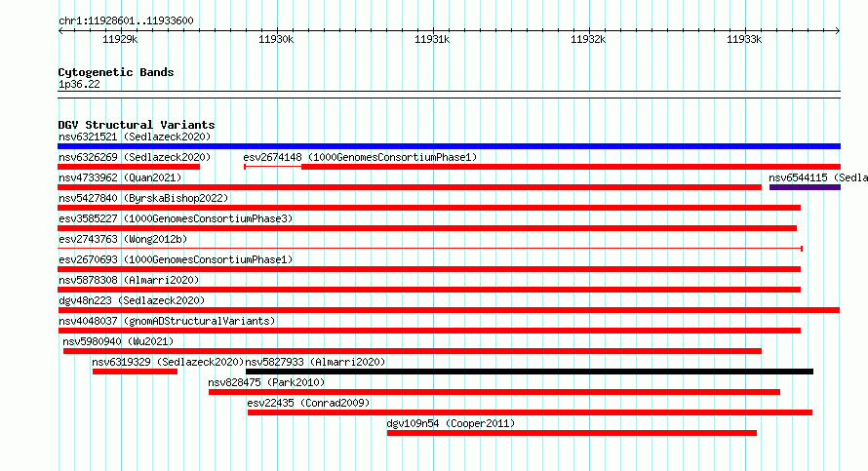Select the purple nsv6544115 variant bar
This screenshot has height=471, width=868.
[x=805, y=187]
